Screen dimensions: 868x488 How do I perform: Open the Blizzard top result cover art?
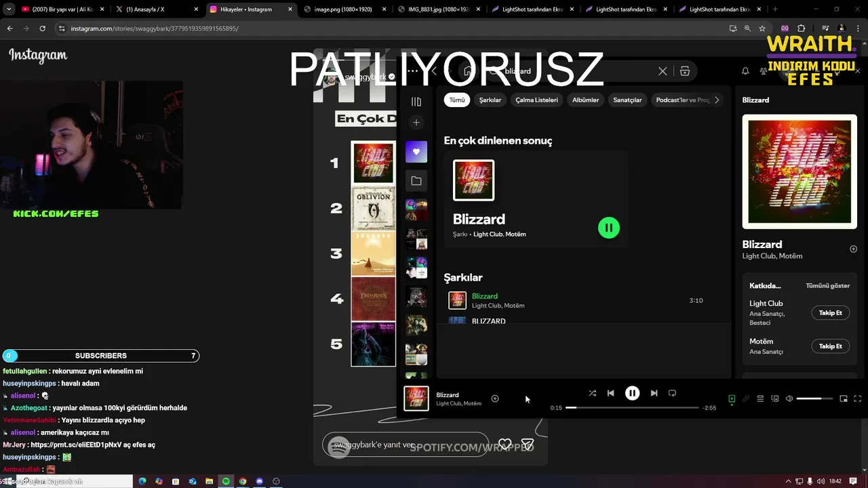[x=473, y=180]
